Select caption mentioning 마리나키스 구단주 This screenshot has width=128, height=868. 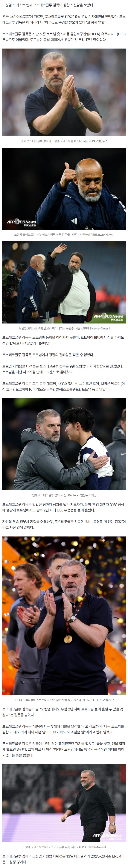(x=64, y=328)
